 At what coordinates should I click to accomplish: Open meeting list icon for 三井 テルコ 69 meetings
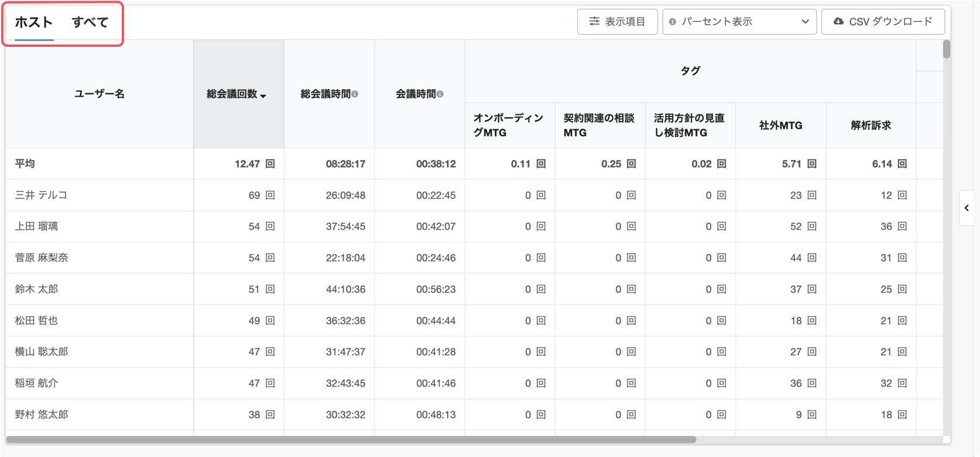(270, 195)
